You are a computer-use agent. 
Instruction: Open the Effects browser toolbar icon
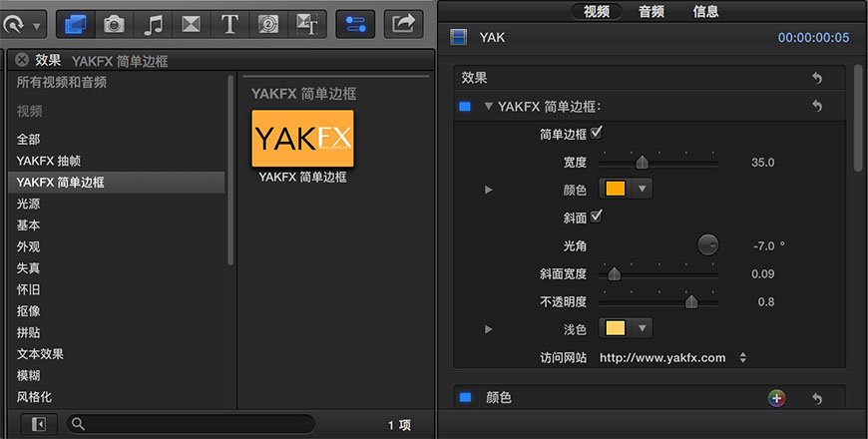click(75, 24)
